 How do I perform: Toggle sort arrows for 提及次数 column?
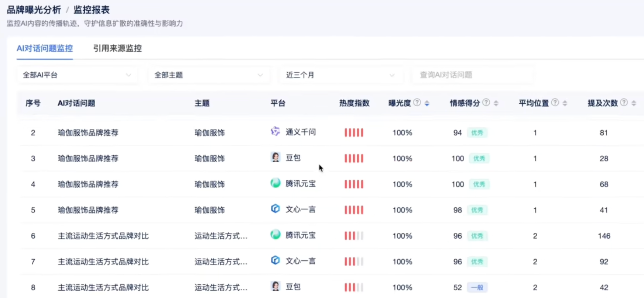634,103
